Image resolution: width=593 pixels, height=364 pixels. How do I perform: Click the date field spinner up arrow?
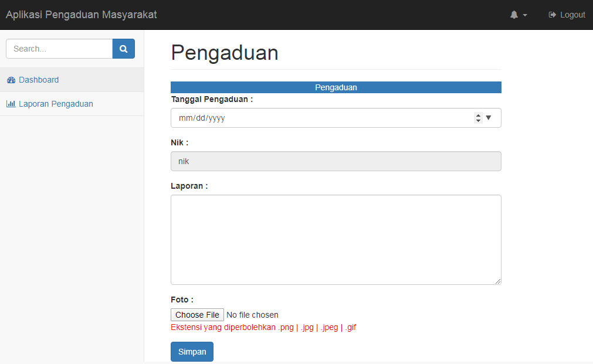tap(479, 115)
